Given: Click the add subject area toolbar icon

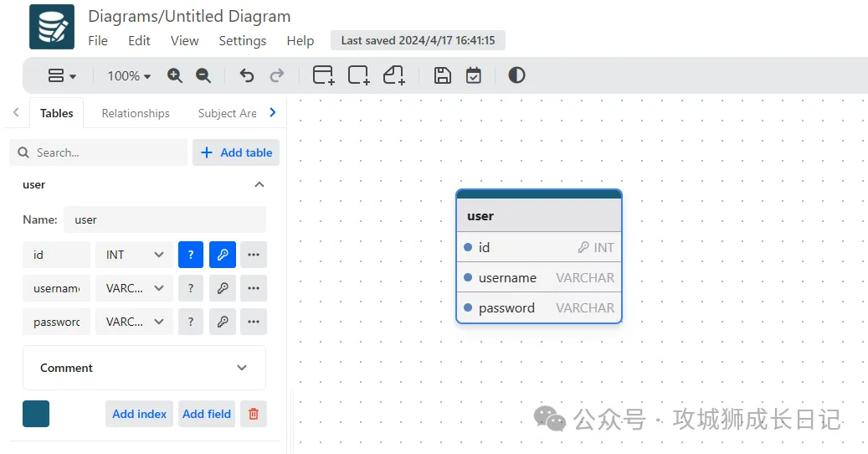Looking at the screenshot, I should click(359, 75).
